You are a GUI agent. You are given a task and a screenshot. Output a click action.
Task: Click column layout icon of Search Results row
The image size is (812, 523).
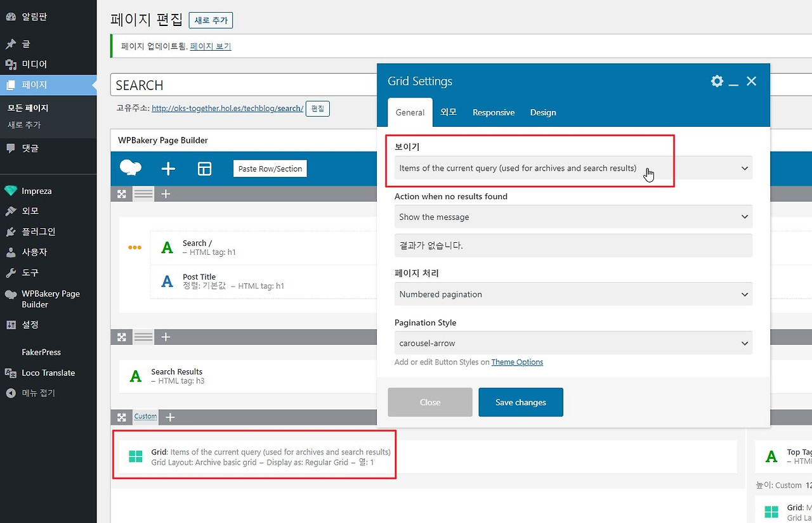pos(144,337)
